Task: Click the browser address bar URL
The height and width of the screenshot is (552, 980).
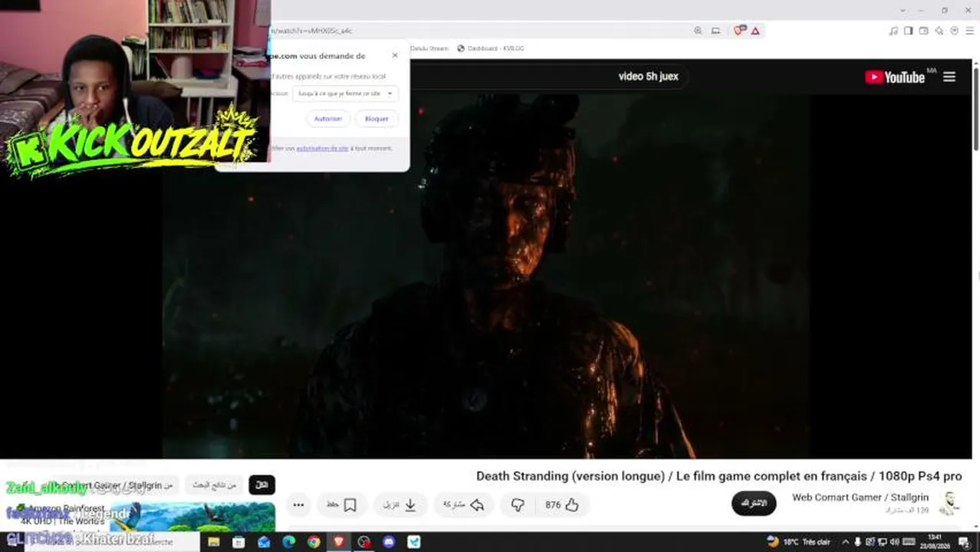Action: (x=311, y=31)
